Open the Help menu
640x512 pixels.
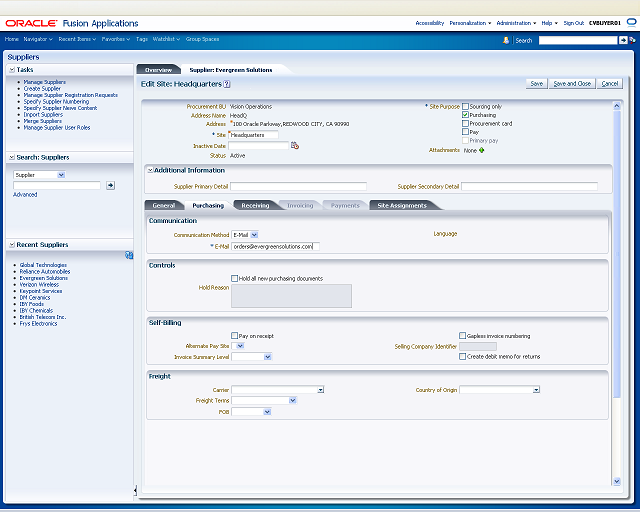click(x=549, y=23)
